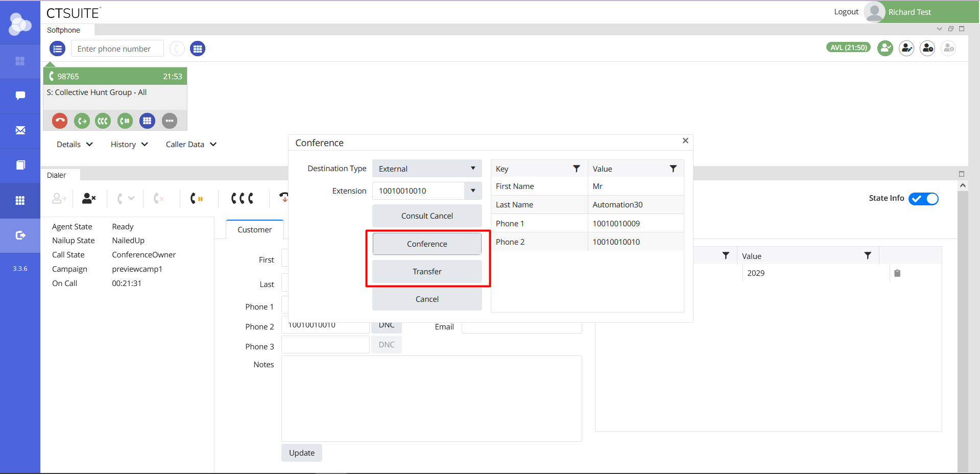Click the agent break clock icon
Image resolution: width=980 pixels, height=474 pixels.
pyautogui.click(x=927, y=49)
